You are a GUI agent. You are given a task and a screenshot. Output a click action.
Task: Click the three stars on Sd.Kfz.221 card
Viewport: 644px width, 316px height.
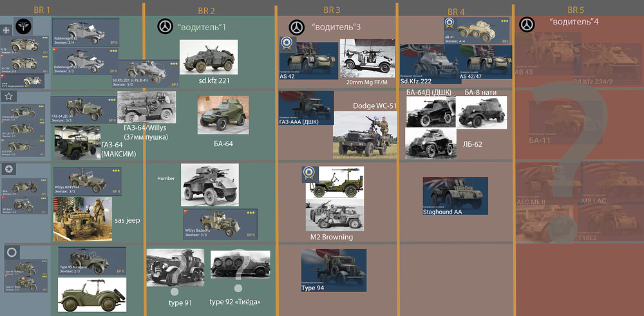point(173,64)
